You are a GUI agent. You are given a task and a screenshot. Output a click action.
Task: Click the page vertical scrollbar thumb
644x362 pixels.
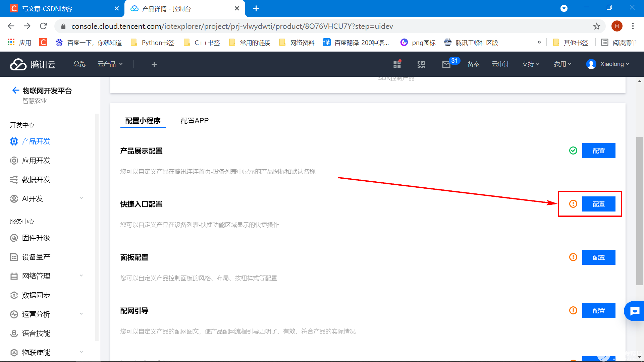pyautogui.click(x=640, y=211)
